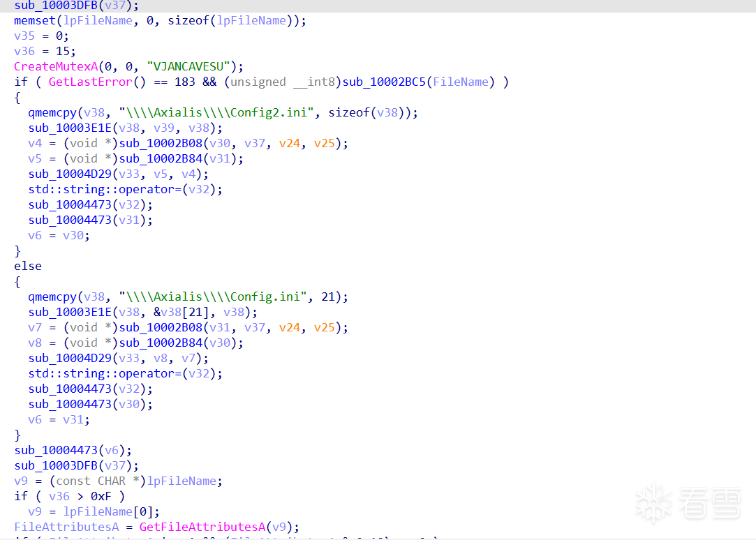Select variable v5 being assigned
The height and width of the screenshot is (540, 756).
pos(35,159)
